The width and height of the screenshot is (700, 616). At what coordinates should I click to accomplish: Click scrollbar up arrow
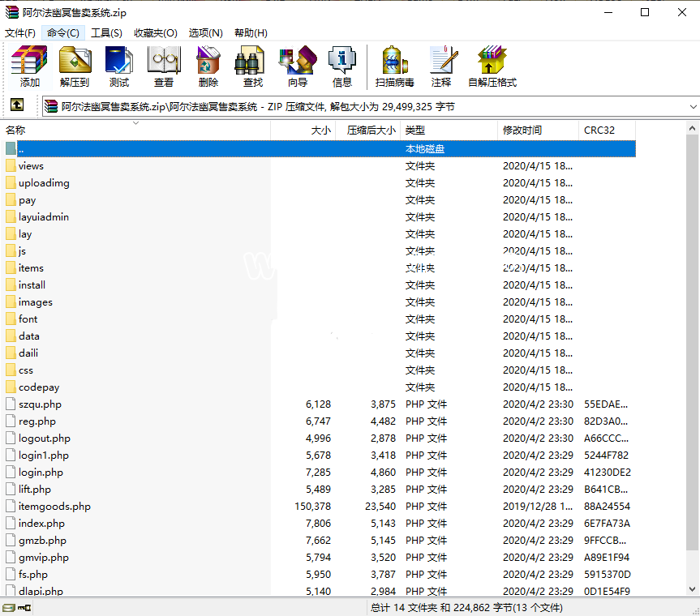pos(692,128)
